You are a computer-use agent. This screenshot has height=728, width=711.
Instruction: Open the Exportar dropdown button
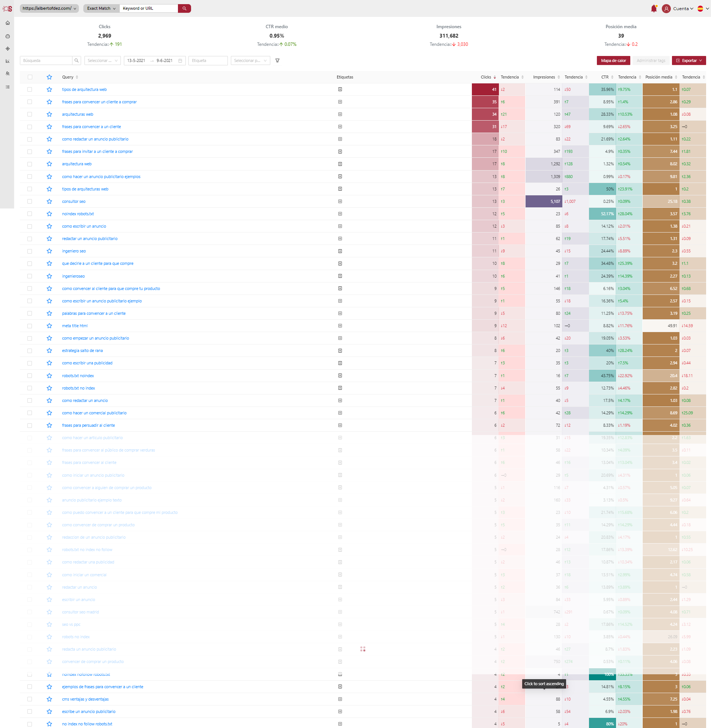689,60
